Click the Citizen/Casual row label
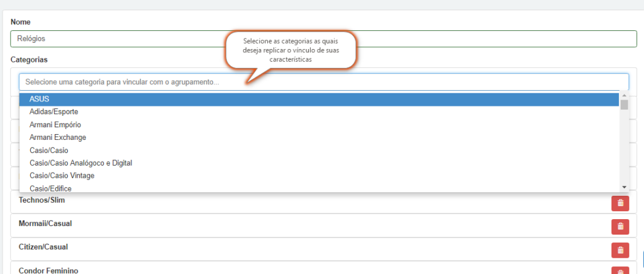The image size is (644, 274). 43,248
